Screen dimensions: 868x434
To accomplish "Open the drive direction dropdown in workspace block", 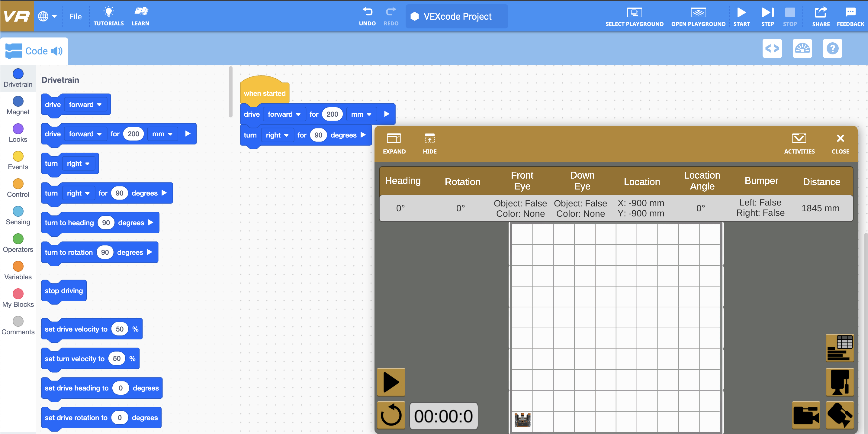I will [x=284, y=114].
